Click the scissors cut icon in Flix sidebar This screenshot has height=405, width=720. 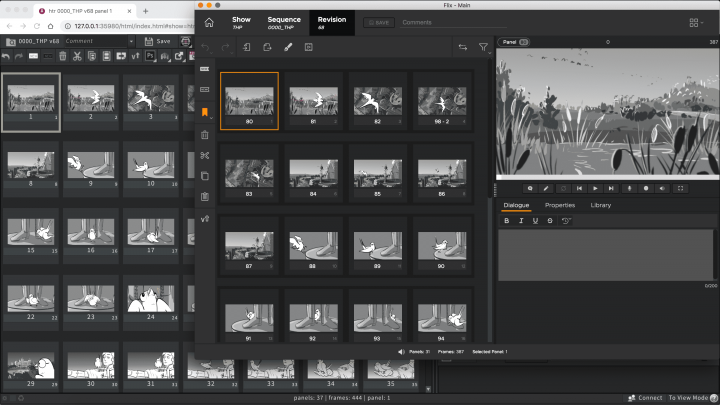[x=204, y=155]
